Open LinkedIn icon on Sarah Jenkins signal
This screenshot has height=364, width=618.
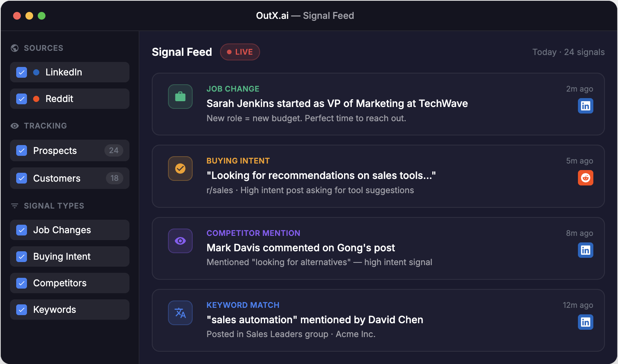pyautogui.click(x=585, y=106)
